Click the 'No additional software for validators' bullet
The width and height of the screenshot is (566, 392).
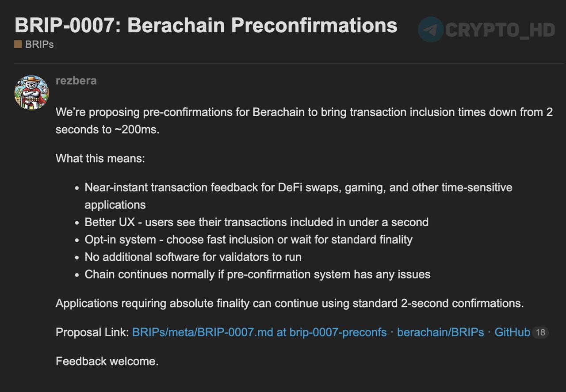[193, 257]
